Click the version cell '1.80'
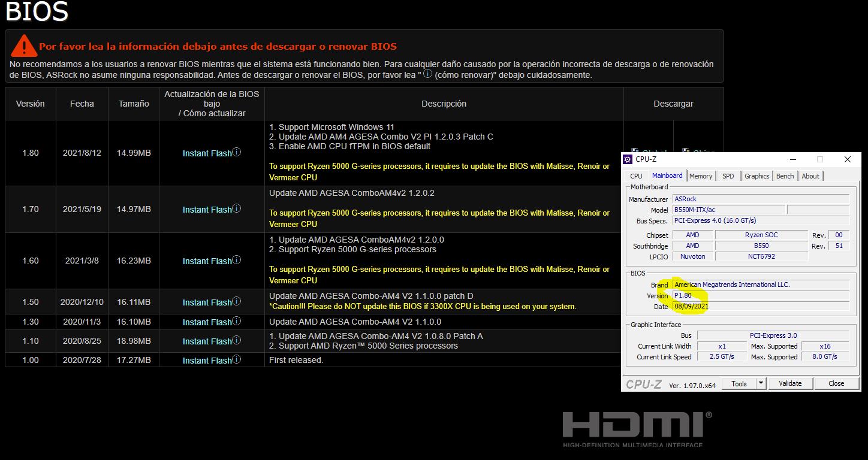Screen dimensions: 868x460 (x=31, y=153)
